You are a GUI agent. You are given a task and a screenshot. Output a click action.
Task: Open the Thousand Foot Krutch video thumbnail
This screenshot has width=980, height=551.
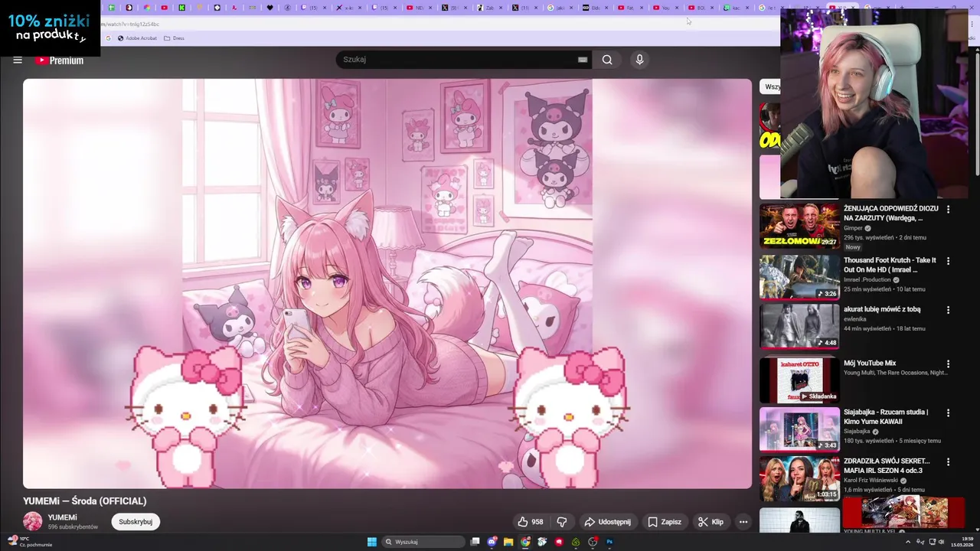[799, 277]
